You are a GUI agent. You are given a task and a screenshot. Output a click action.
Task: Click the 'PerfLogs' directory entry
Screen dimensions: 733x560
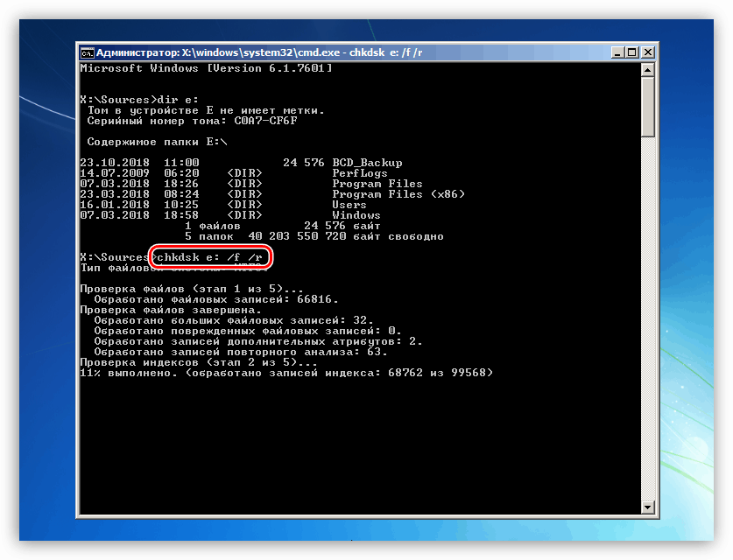point(234,173)
